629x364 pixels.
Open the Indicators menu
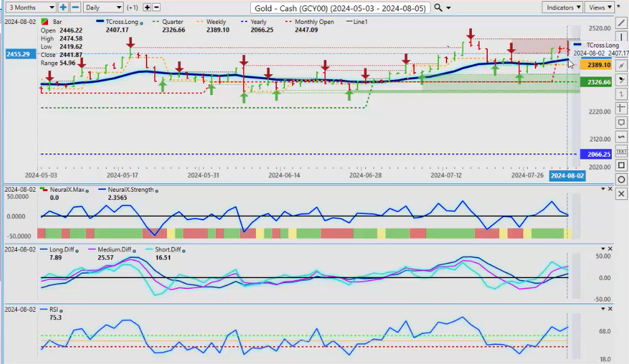click(x=563, y=7)
